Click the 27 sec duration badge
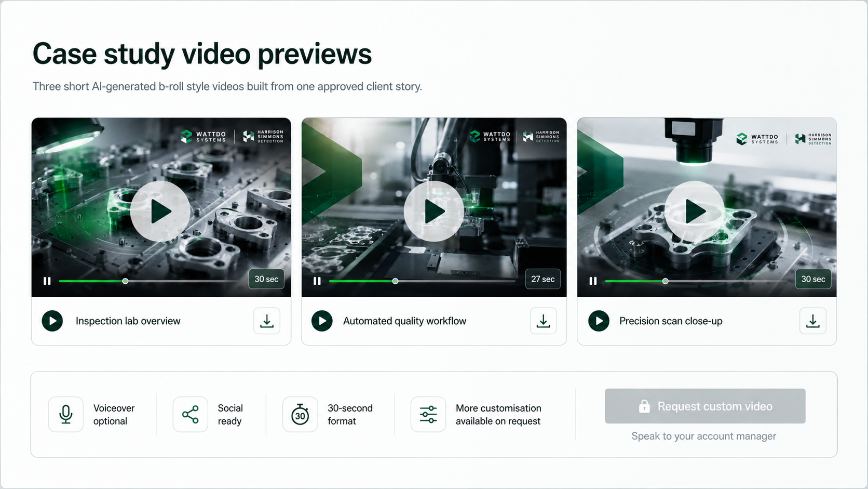Viewport: 868px width, 489px height. [543, 279]
